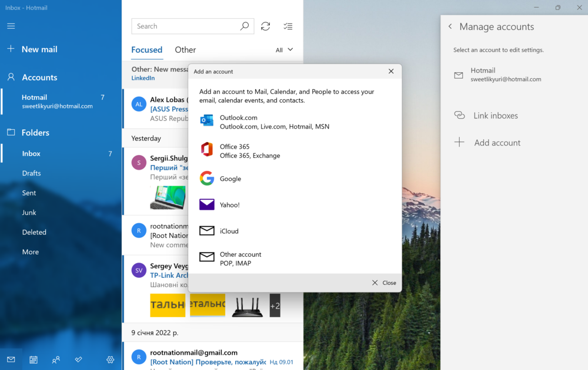Pick Google as the account provider
Image resolution: width=588 pixels, height=370 pixels.
[x=230, y=179]
